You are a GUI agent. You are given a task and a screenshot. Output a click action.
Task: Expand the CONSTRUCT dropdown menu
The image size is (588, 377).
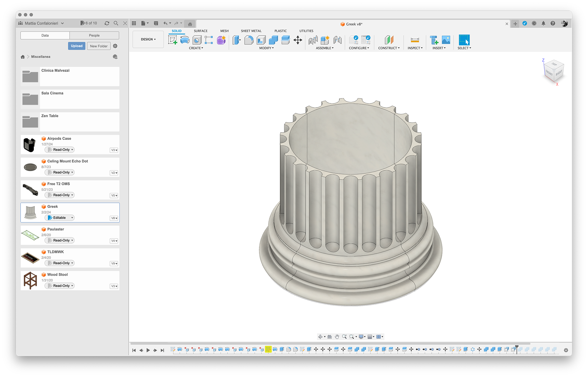pos(389,48)
